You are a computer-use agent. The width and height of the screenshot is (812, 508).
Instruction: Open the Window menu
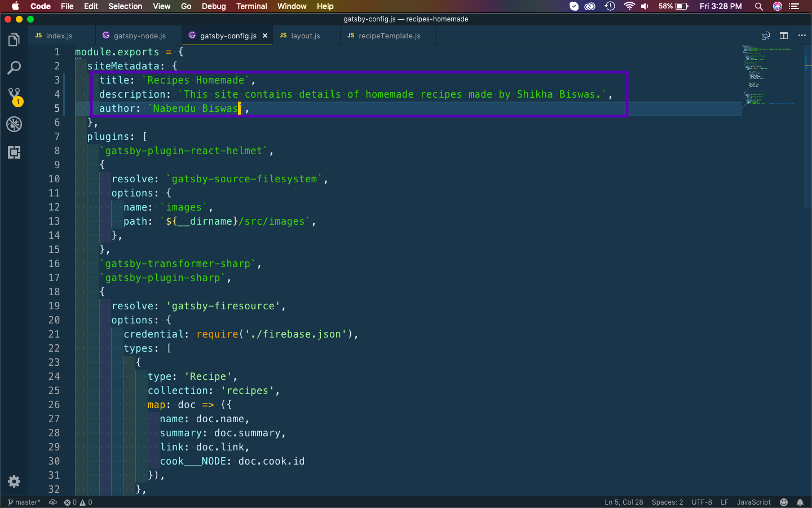(x=292, y=6)
